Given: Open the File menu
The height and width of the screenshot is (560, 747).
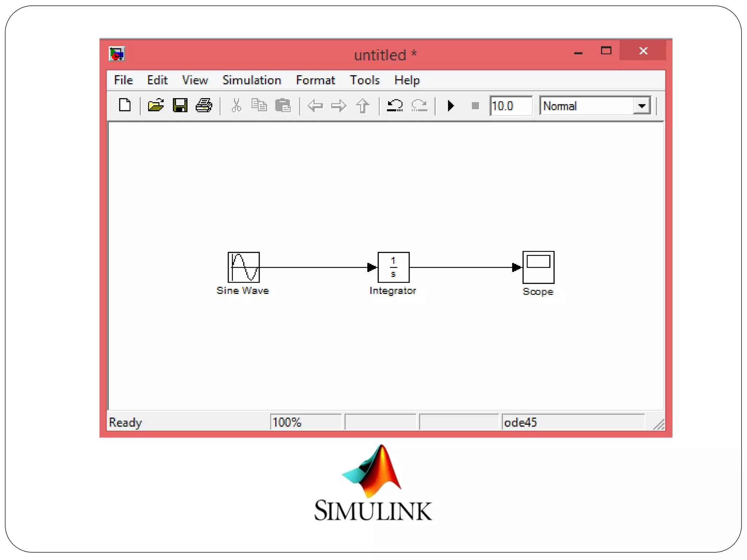Looking at the screenshot, I should tap(123, 80).
